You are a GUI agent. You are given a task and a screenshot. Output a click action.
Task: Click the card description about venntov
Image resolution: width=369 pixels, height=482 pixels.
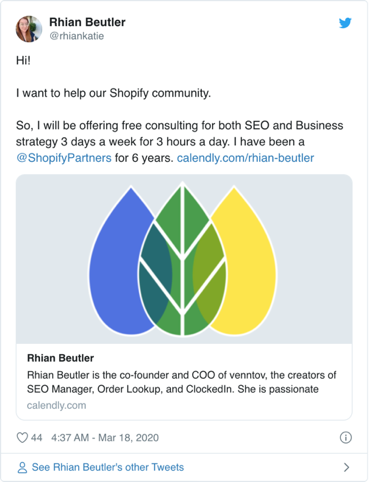[x=182, y=382]
